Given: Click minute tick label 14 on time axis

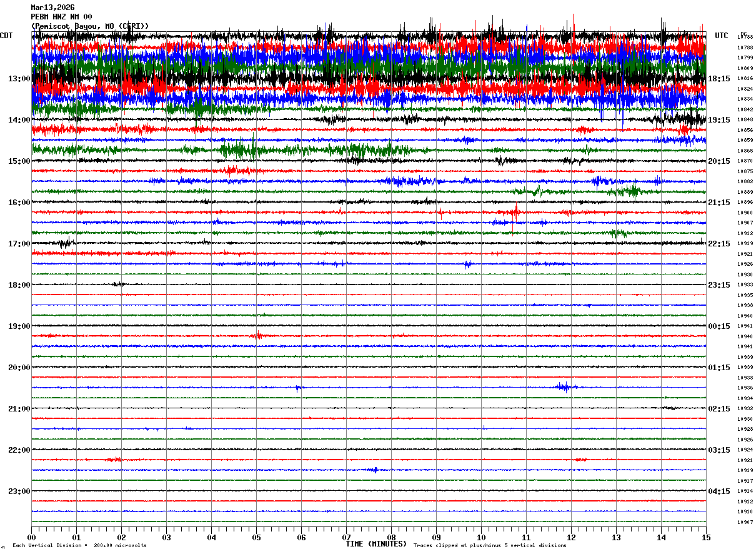Looking at the screenshot, I should point(661,537).
